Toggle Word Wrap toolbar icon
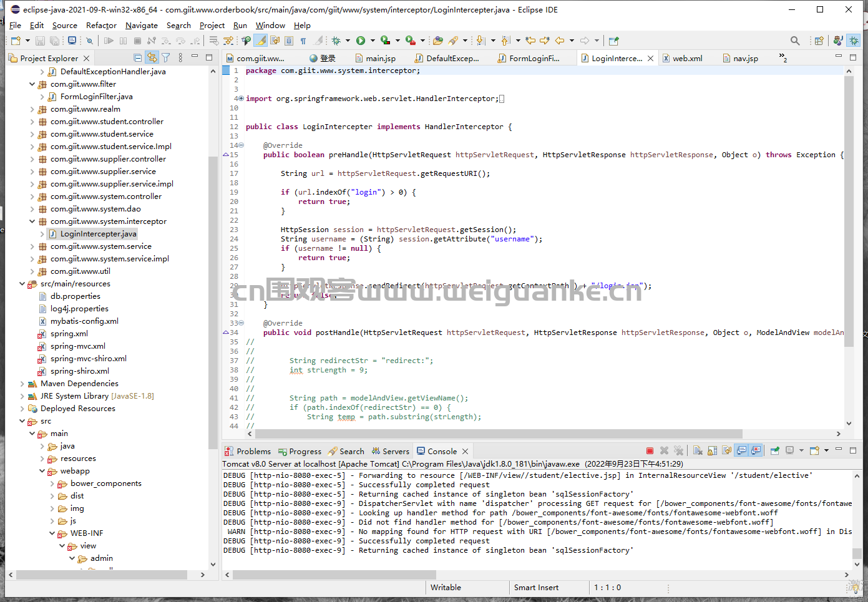The image size is (868, 602). [275, 41]
